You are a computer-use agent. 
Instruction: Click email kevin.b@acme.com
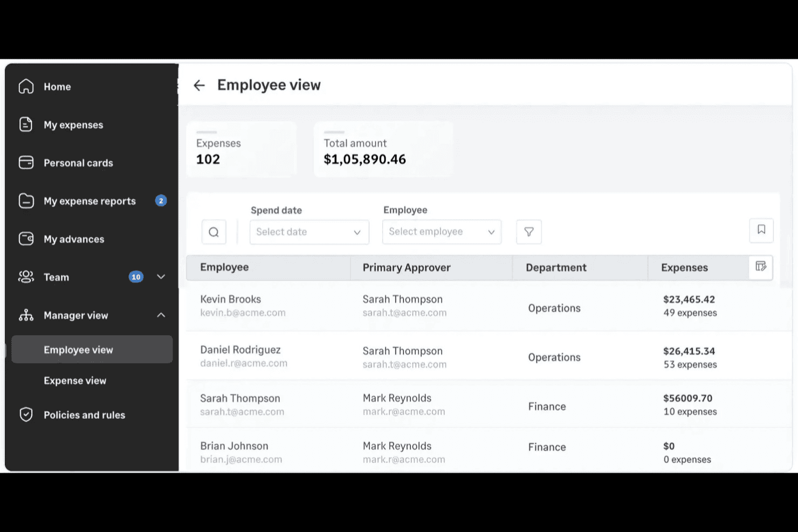(x=243, y=313)
